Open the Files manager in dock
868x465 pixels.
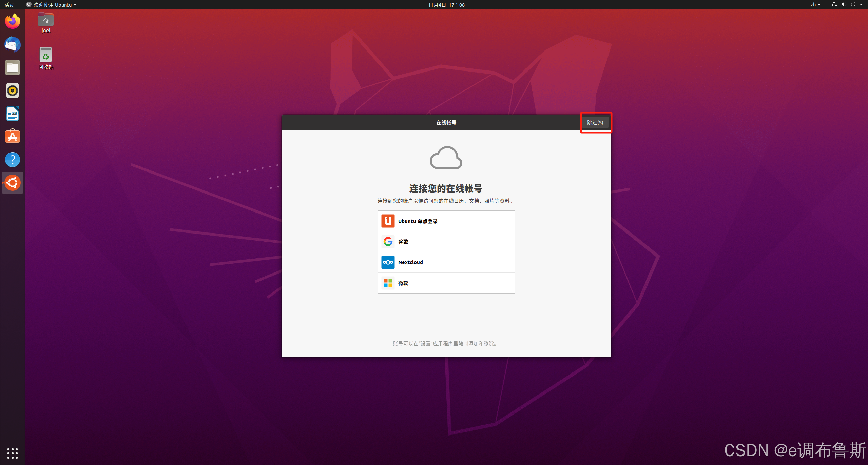point(13,67)
